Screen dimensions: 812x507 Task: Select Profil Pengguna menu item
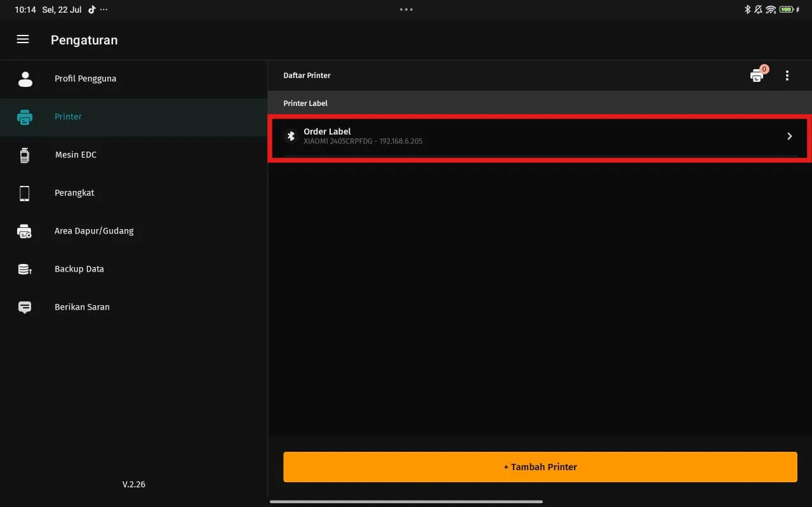tap(85, 79)
